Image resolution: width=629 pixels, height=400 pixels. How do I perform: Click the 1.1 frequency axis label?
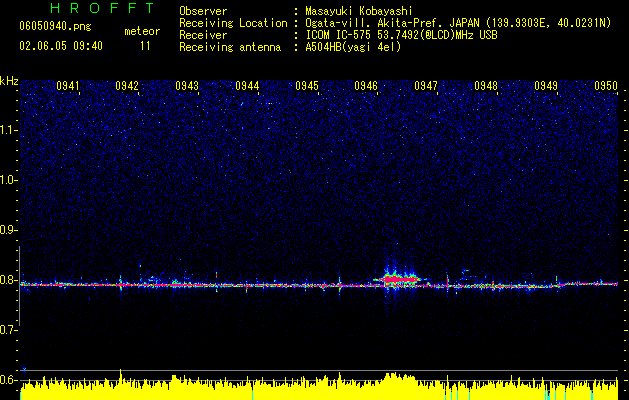(x=9, y=130)
